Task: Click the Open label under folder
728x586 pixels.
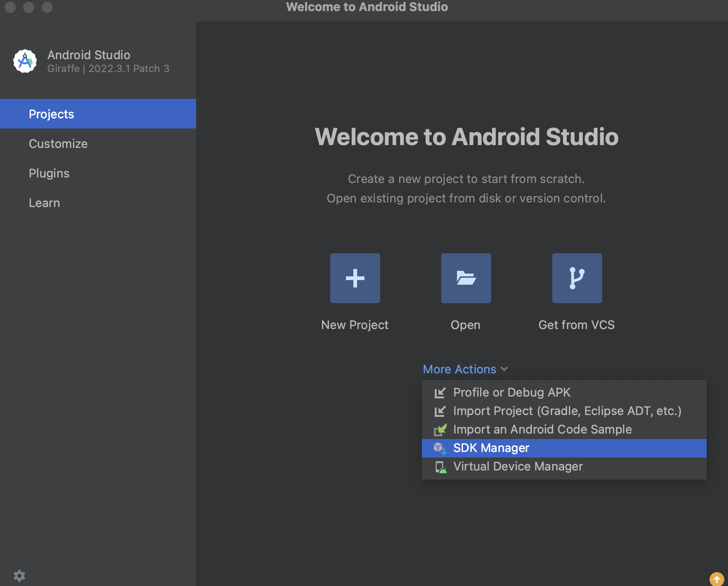Action: [x=466, y=325]
